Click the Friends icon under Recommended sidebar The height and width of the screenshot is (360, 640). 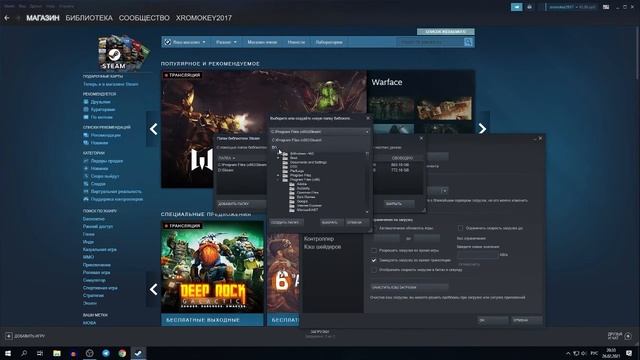[86, 102]
